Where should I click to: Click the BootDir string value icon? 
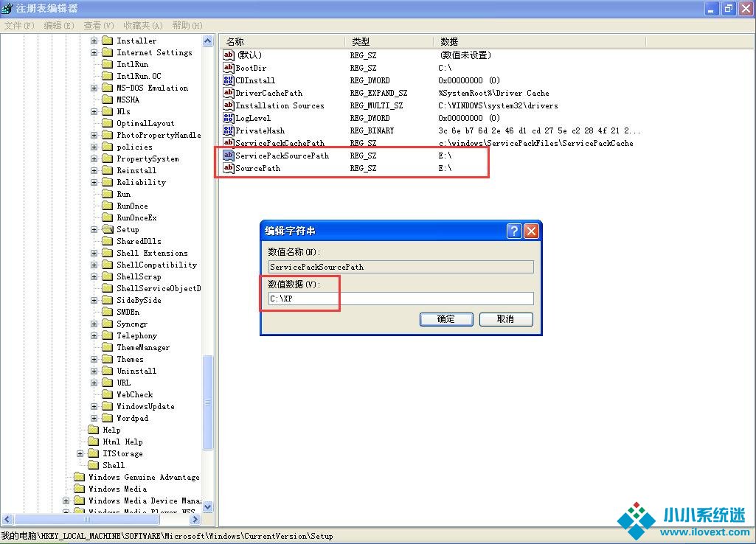tap(229, 68)
